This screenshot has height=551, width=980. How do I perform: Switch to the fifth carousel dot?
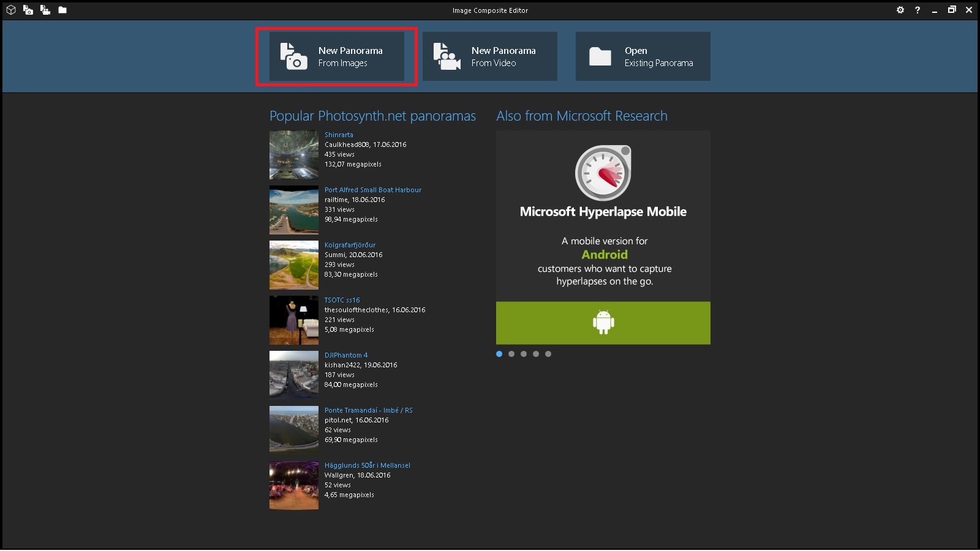tap(548, 354)
